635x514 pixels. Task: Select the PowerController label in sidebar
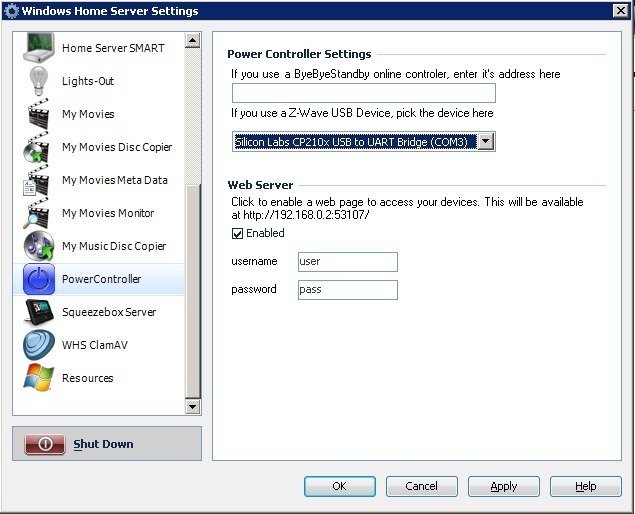point(101,279)
